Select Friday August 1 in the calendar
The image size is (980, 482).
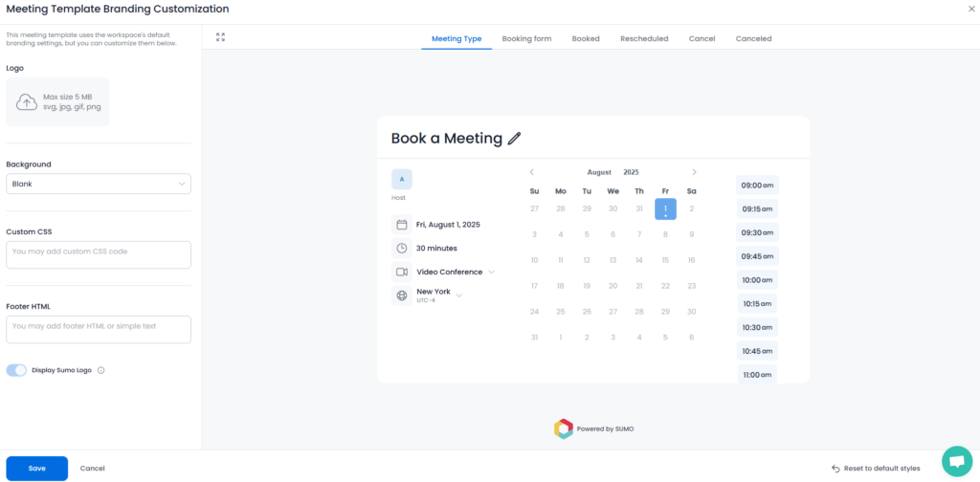click(666, 208)
